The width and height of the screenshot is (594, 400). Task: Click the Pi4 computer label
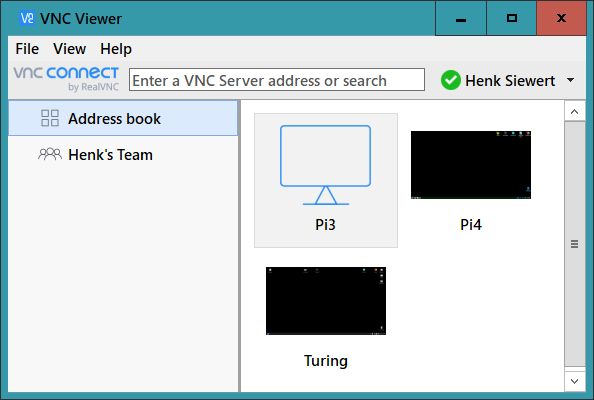(x=471, y=225)
